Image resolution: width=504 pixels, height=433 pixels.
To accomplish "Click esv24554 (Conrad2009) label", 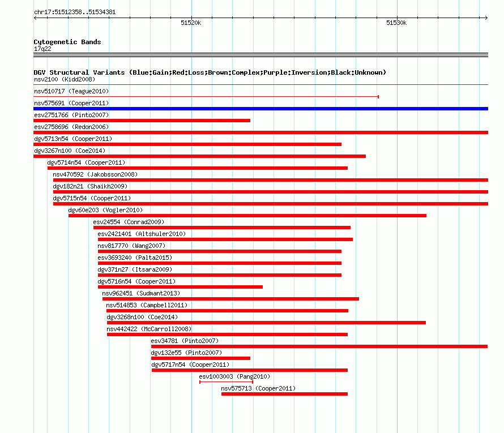I will (x=129, y=222).
